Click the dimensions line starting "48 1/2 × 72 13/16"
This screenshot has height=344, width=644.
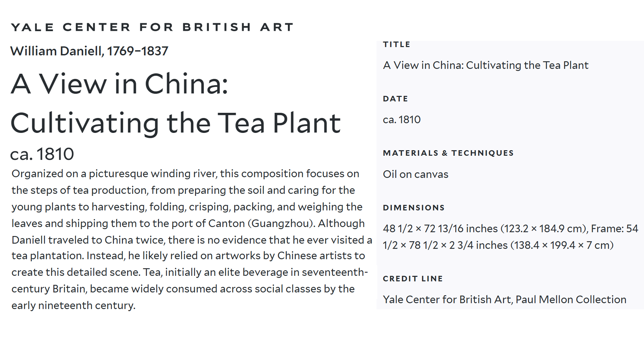pos(510,229)
